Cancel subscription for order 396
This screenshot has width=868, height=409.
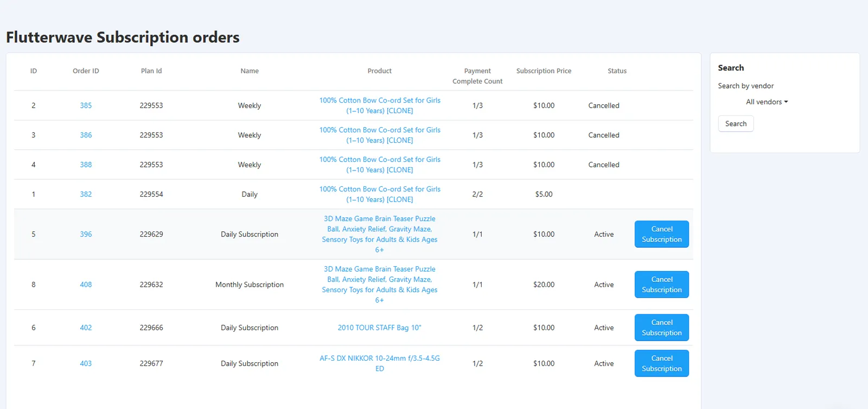[x=662, y=234]
